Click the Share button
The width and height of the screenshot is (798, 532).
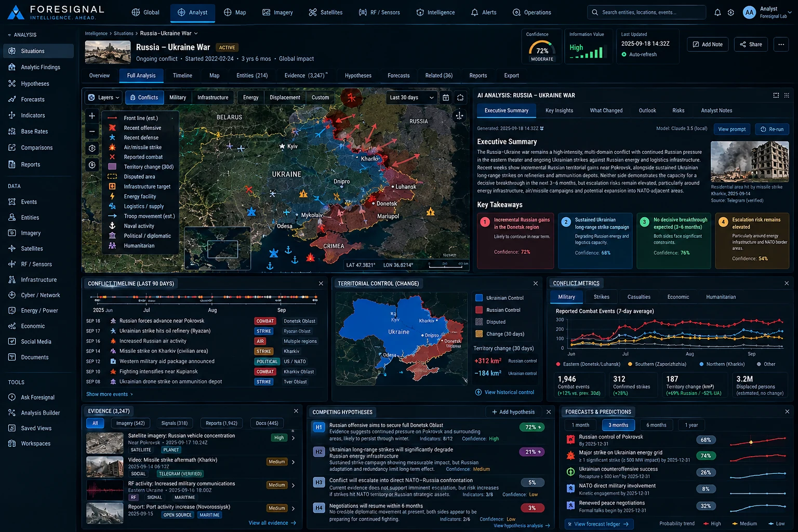751,44
